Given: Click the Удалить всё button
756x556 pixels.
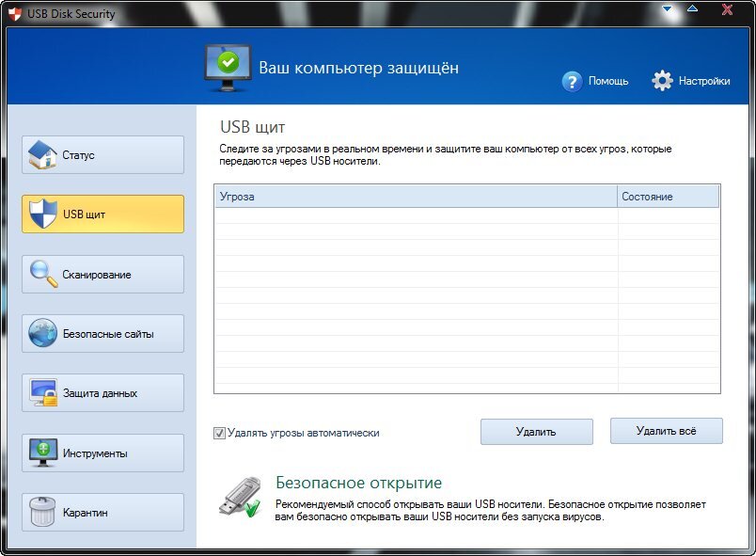Looking at the screenshot, I should coord(667,431).
